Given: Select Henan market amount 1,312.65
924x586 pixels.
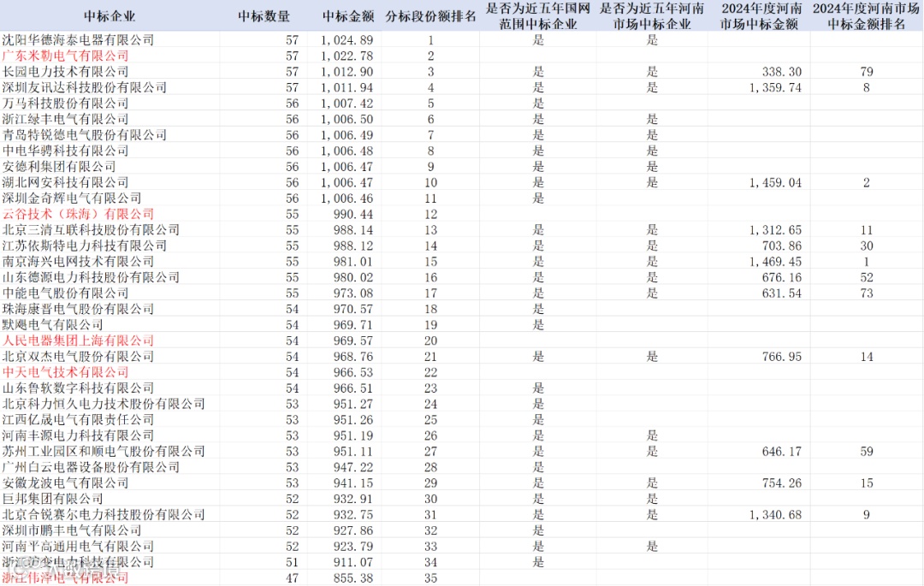Looking at the screenshot, I should [775, 230].
